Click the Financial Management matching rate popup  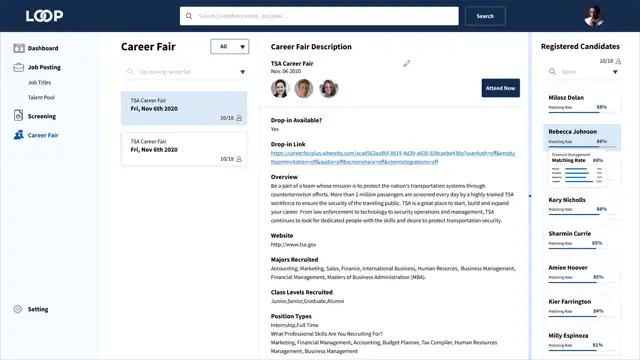[577, 167]
